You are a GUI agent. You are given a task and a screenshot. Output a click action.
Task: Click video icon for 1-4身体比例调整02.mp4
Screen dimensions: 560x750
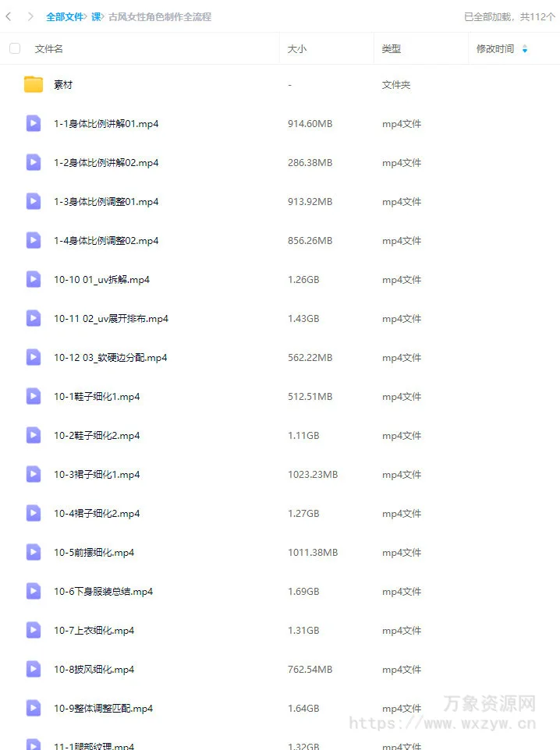[x=34, y=240]
